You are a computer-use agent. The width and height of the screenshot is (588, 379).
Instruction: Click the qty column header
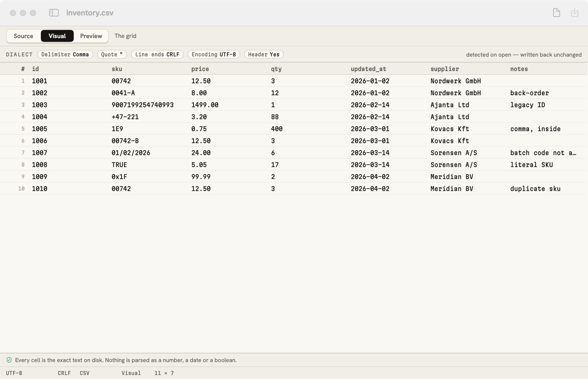(x=276, y=69)
